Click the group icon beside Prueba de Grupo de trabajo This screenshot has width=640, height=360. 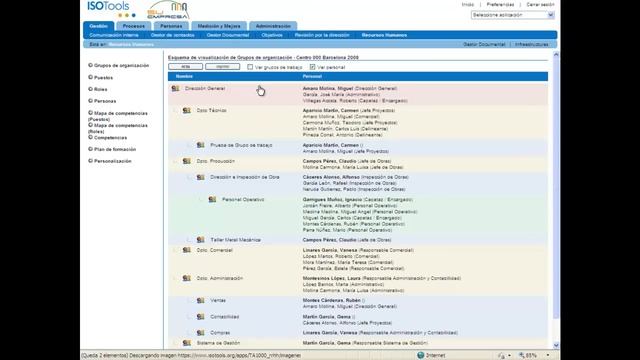[x=201, y=145]
